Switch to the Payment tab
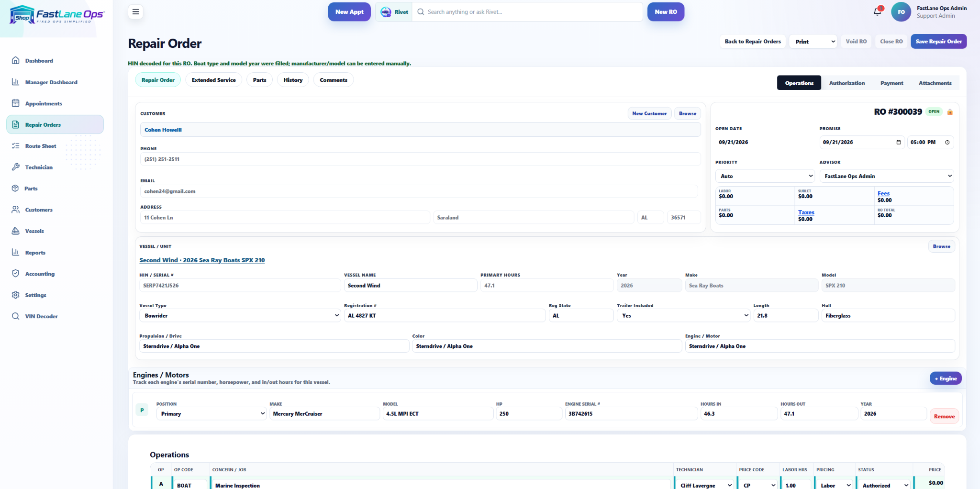The image size is (980, 489). (891, 83)
